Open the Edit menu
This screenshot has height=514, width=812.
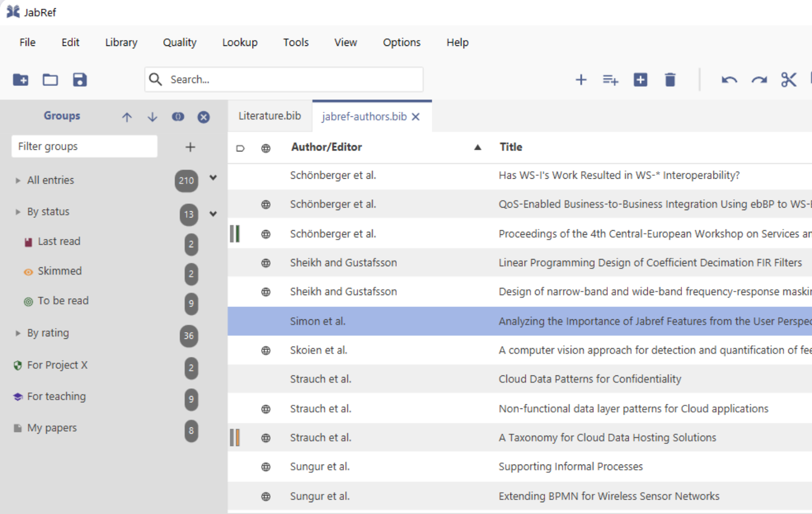(x=70, y=42)
